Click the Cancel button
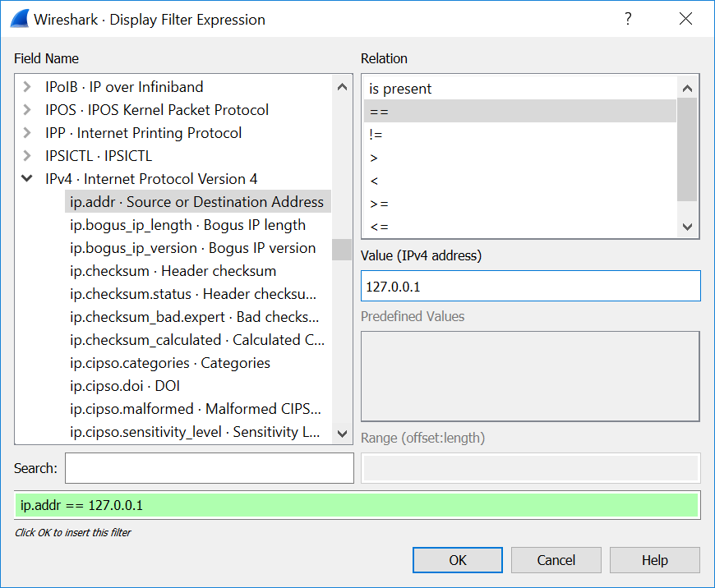715x588 pixels. click(556, 560)
